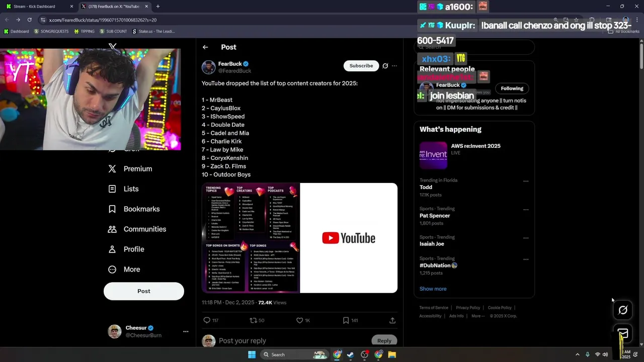The image size is (644, 362).
Task: Open account menu dots beside Cheesur
Action: 186,331
